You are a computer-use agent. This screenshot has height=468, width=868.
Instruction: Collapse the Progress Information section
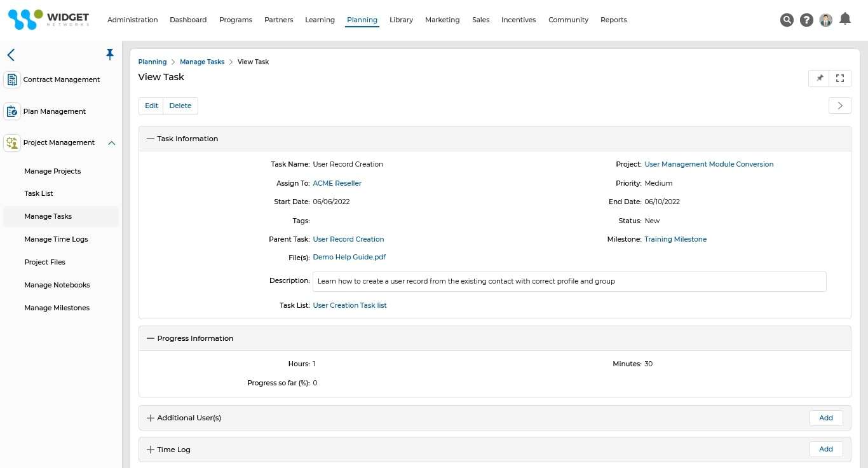pos(151,338)
